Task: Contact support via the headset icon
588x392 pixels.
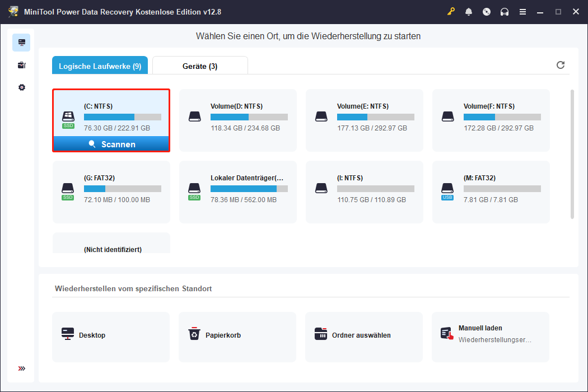Action: point(505,11)
